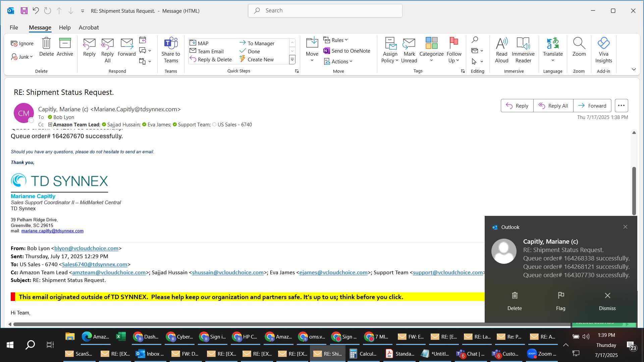Image resolution: width=644 pixels, height=362 pixels.
Task: Click Sales6740@tdsynnex.com link
Action: (x=95, y=264)
